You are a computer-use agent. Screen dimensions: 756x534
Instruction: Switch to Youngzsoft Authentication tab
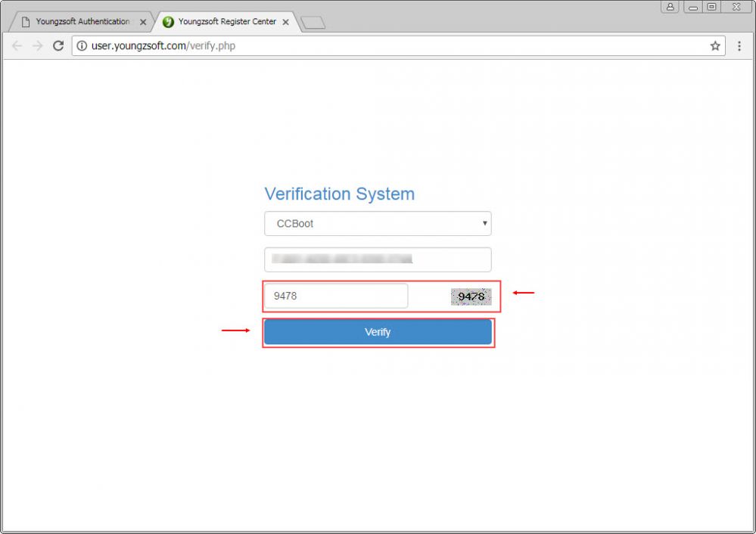(82, 22)
